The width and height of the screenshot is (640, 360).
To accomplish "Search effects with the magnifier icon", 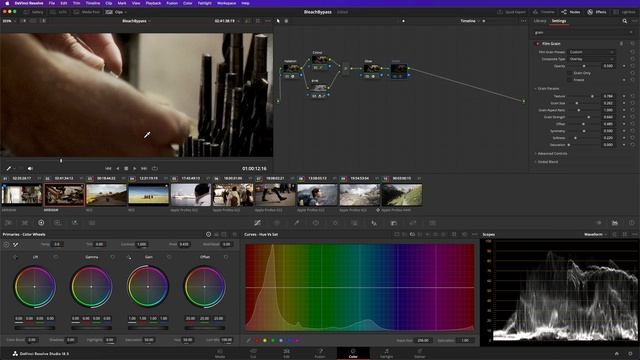I will pyautogui.click(x=624, y=21).
